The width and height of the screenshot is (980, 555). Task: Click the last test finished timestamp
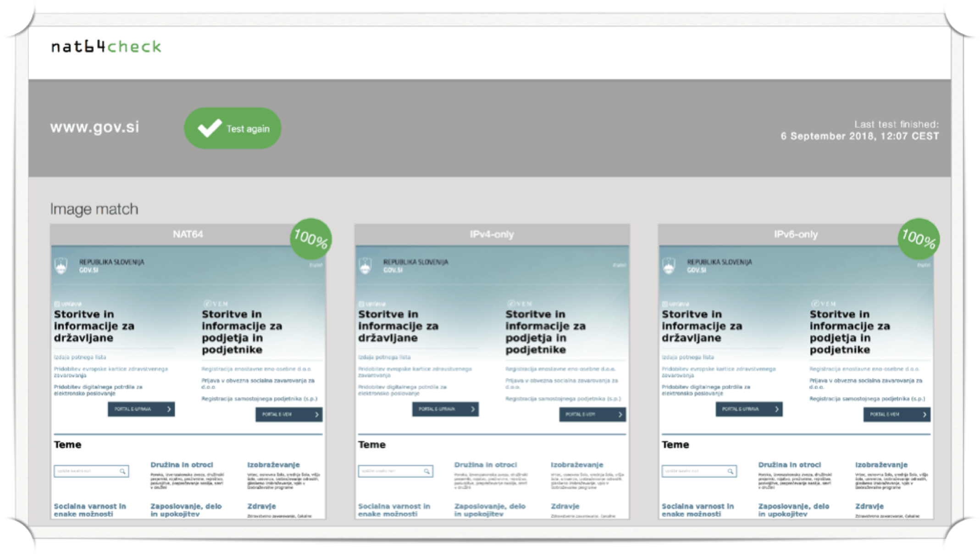click(859, 136)
